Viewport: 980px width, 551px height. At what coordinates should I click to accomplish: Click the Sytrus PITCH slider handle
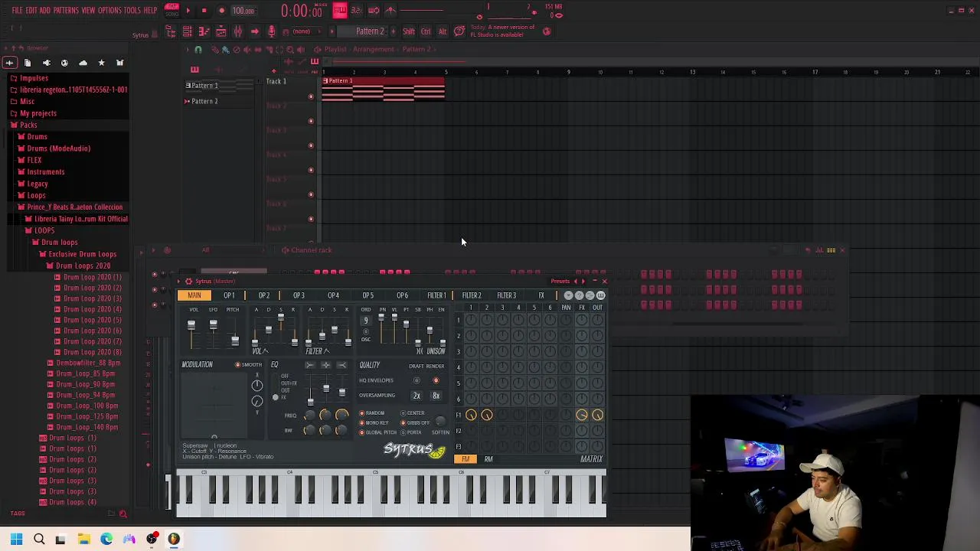pyautogui.click(x=235, y=340)
